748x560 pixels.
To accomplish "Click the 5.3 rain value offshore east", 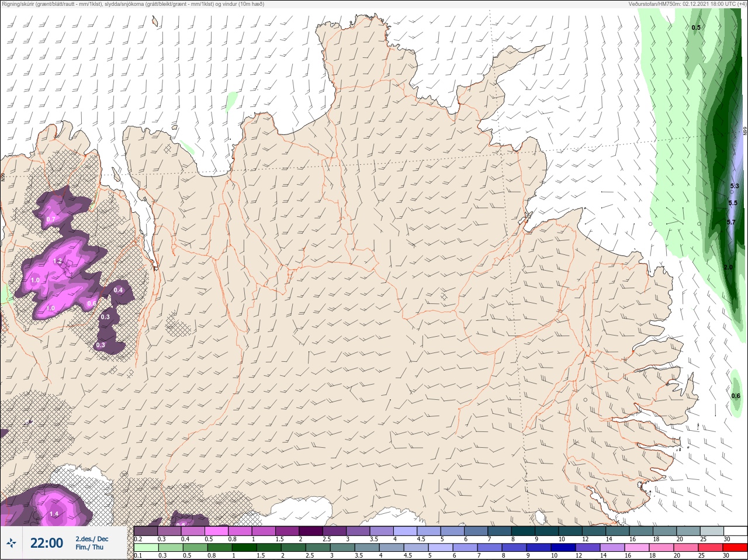I will coord(735,186).
